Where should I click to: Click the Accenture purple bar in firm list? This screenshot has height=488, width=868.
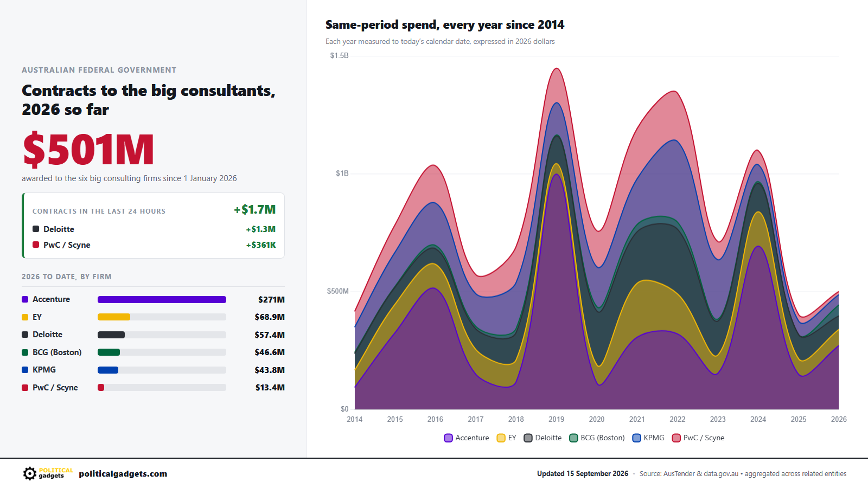click(x=162, y=300)
